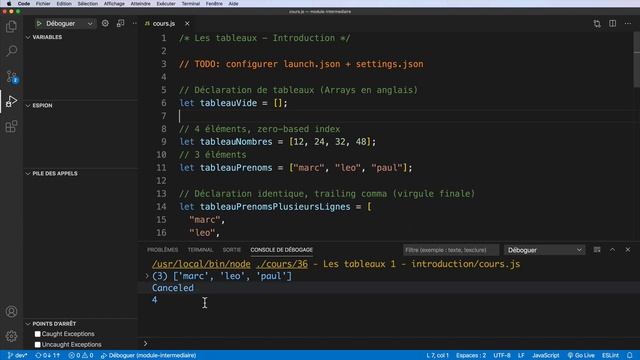Open the Source Control view

pos(11,76)
